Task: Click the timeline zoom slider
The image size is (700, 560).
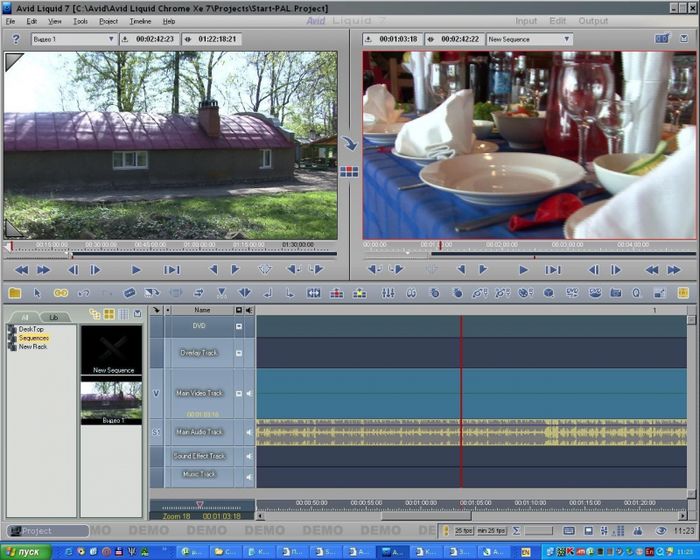Action: click(x=200, y=505)
